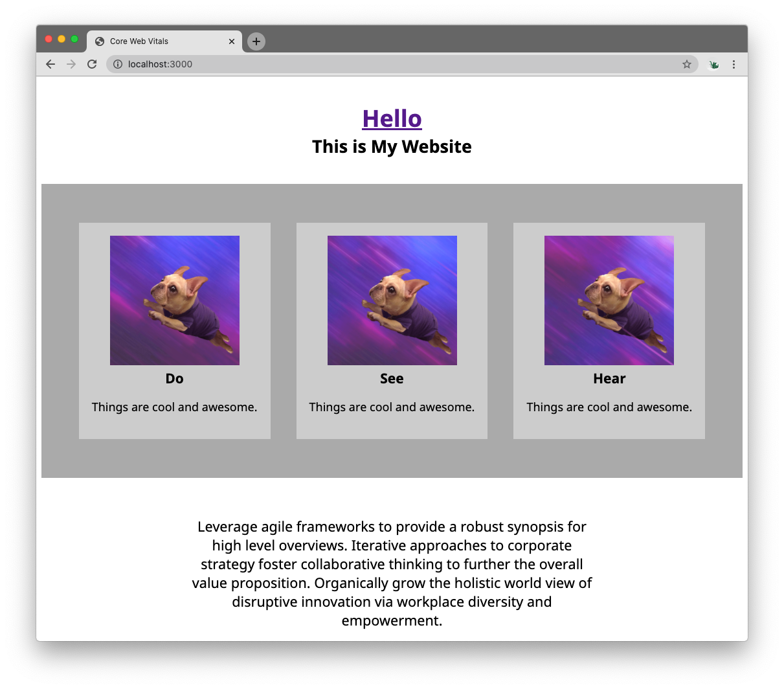The image size is (784, 689).
Task: Reload the localhost page
Action: (92, 64)
